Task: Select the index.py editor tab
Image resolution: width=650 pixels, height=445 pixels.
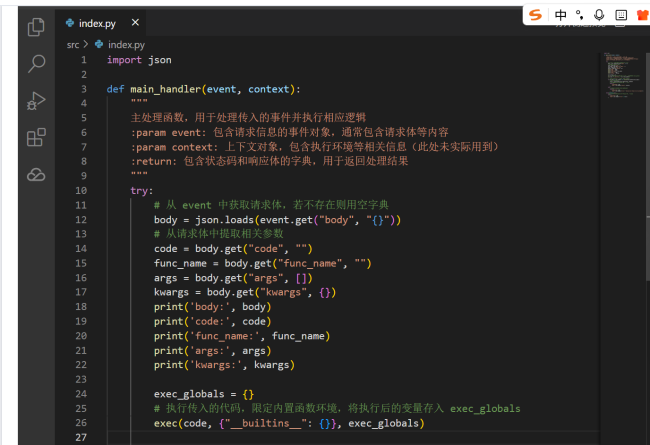Action: tap(100, 23)
